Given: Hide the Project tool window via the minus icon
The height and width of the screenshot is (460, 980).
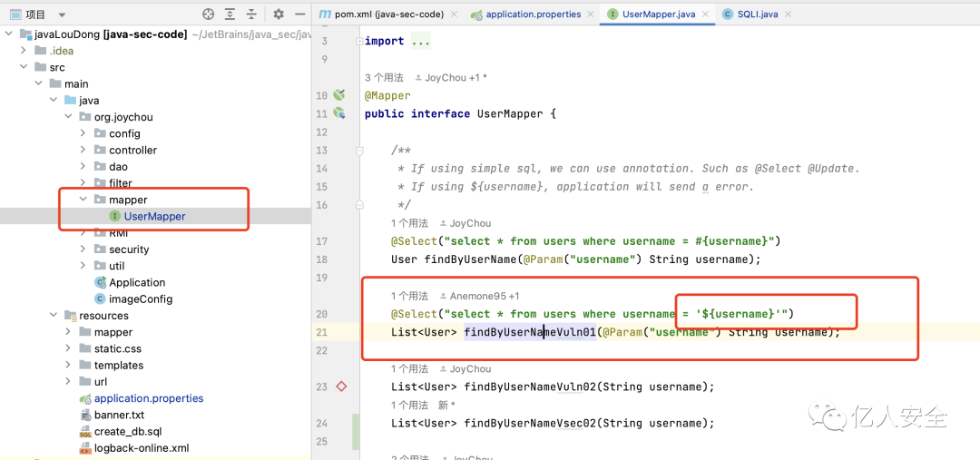Looking at the screenshot, I should (300, 14).
